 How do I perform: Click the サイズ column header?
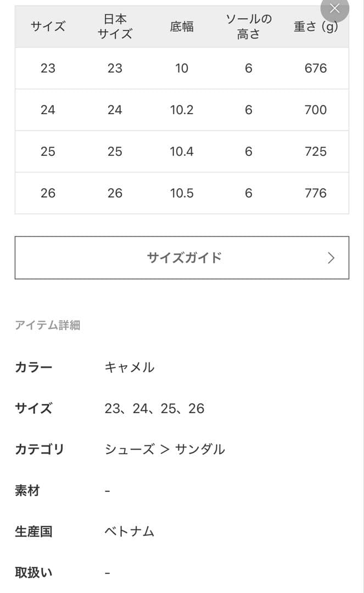pos(48,26)
